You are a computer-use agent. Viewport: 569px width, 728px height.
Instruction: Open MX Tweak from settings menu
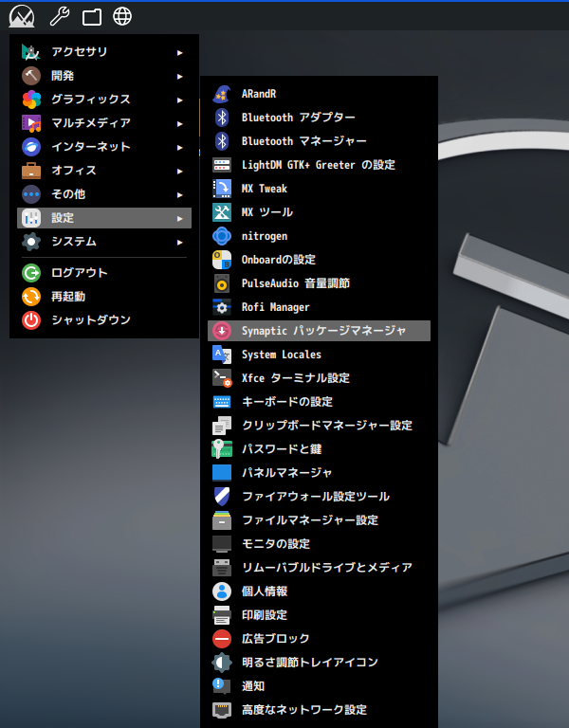tap(319, 189)
